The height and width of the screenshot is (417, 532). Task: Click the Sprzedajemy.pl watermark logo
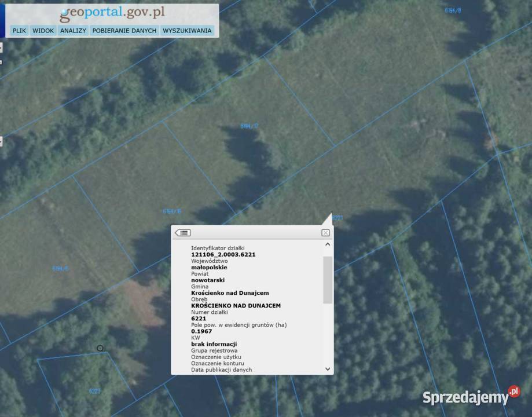[x=471, y=397]
